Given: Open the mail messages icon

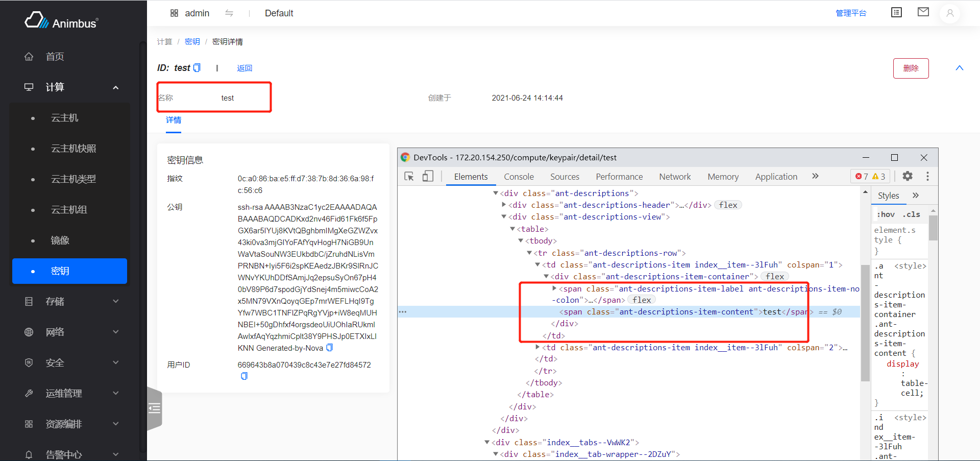Looking at the screenshot, I should (923, 12).
